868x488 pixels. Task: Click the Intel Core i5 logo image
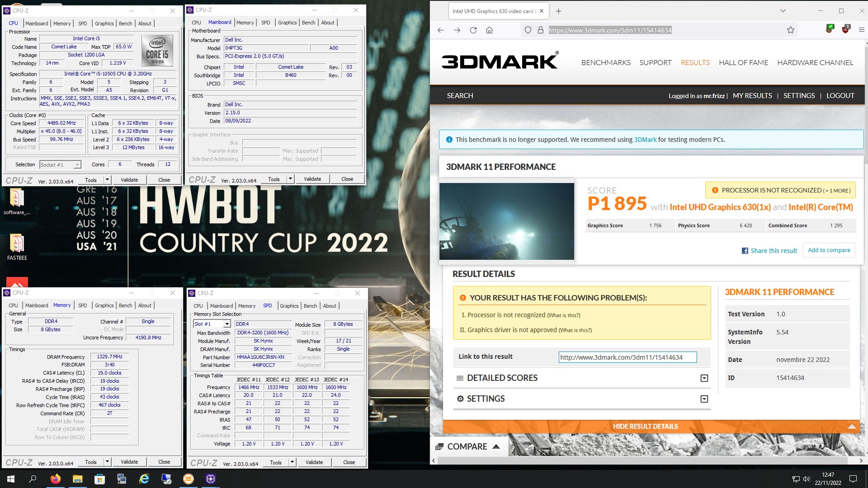pos(157,51)
